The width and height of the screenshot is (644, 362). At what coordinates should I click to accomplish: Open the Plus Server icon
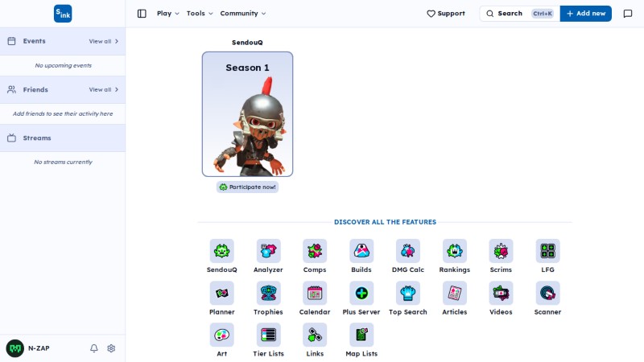361,293
